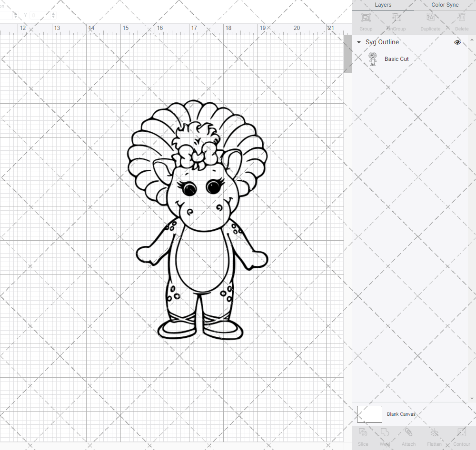Screen dimensions: 476x450
Task: Collapse the Svg Outline group
Action: tap(358, 42)
